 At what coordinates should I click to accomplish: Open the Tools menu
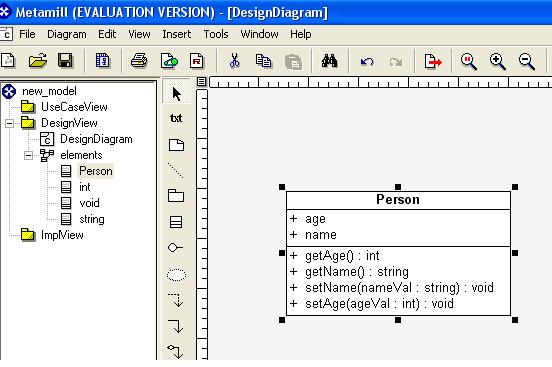pos(216,34)
